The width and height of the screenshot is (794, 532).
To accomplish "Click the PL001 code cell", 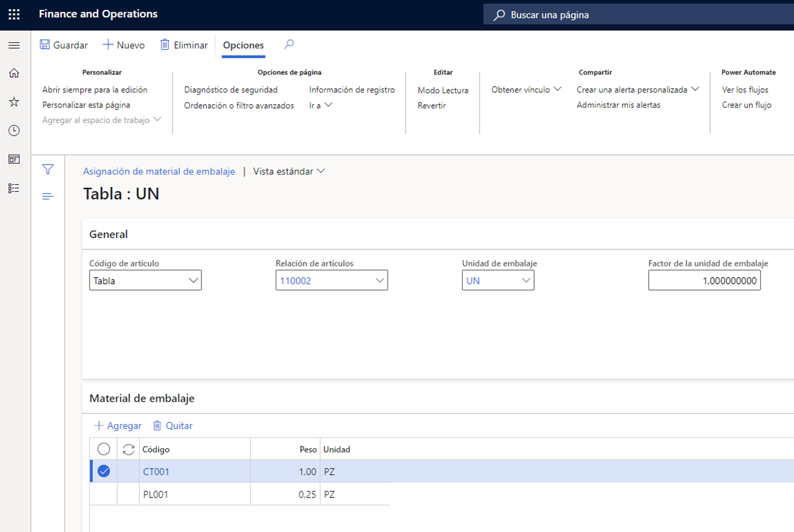I will pyautogui.click(x=195, y=494).
